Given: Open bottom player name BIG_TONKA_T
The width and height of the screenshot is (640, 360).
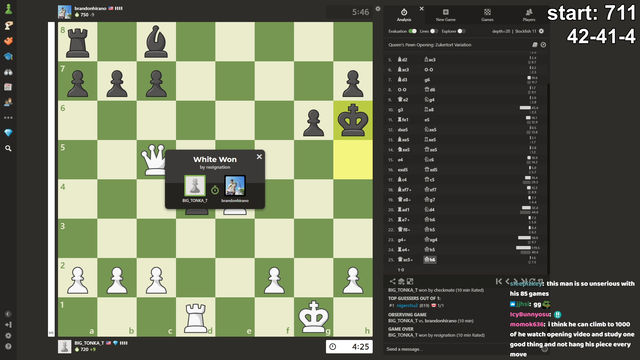Looking at the screenshot, I should pos(89,343).
